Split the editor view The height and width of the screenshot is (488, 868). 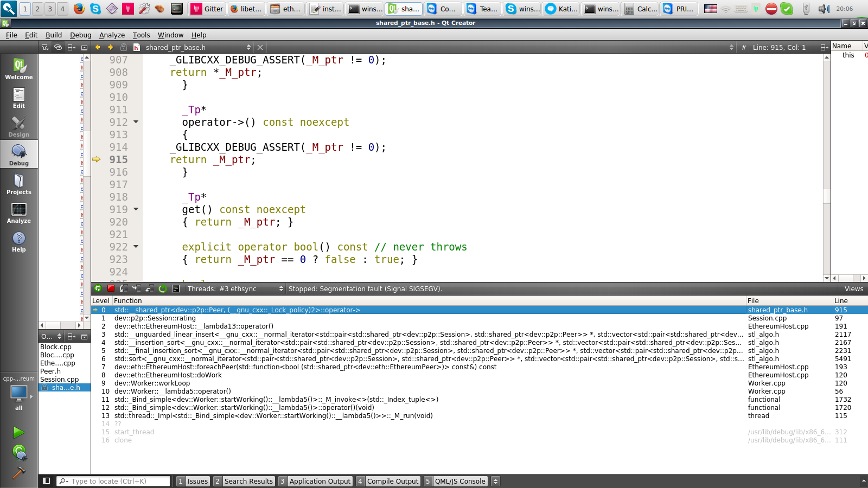[x=824, y=47]
